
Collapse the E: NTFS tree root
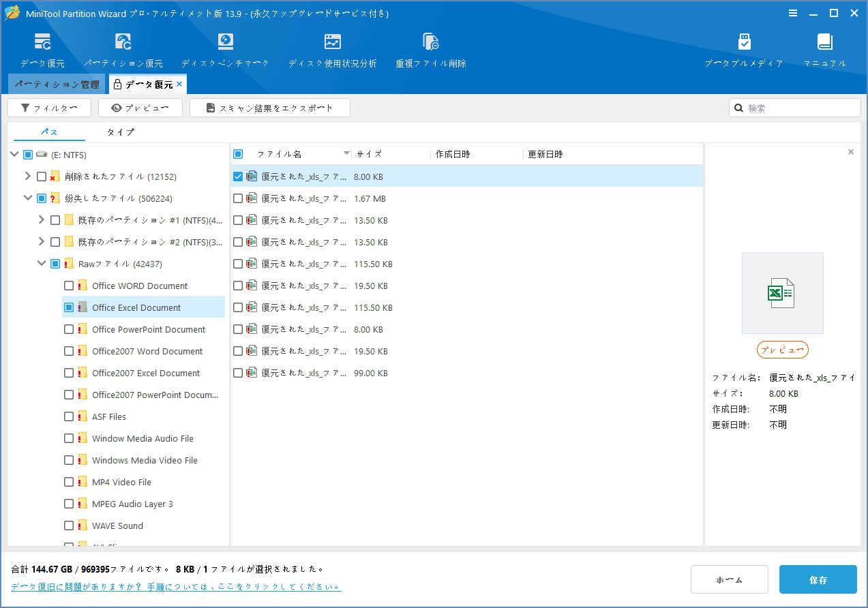point(15,155)
